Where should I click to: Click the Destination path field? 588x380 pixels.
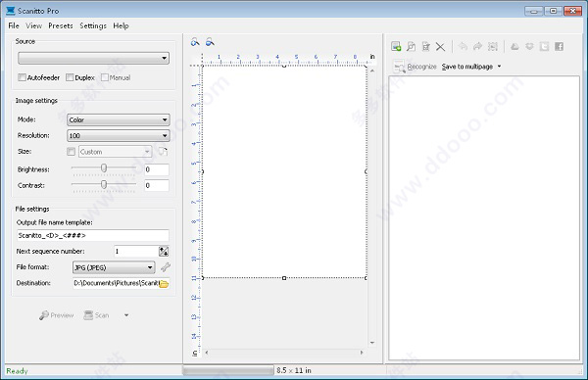(116, 283)
